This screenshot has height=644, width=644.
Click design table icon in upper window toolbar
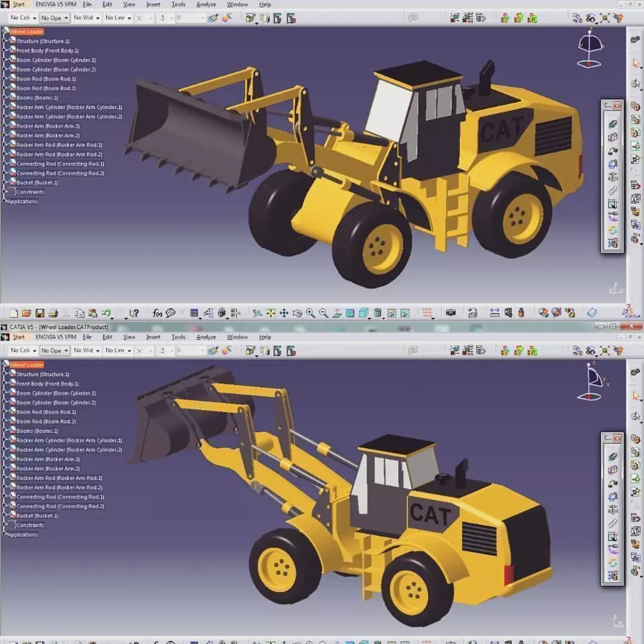[194, 314]
